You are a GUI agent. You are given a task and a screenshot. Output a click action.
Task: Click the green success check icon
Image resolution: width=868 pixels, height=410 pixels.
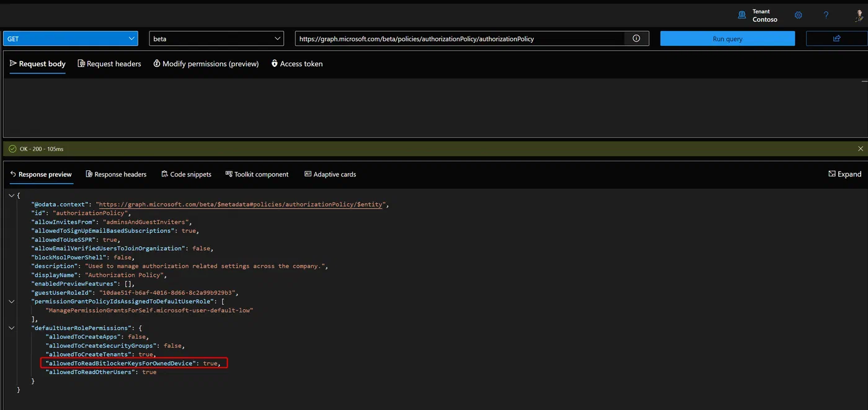(x=12, y=149)
